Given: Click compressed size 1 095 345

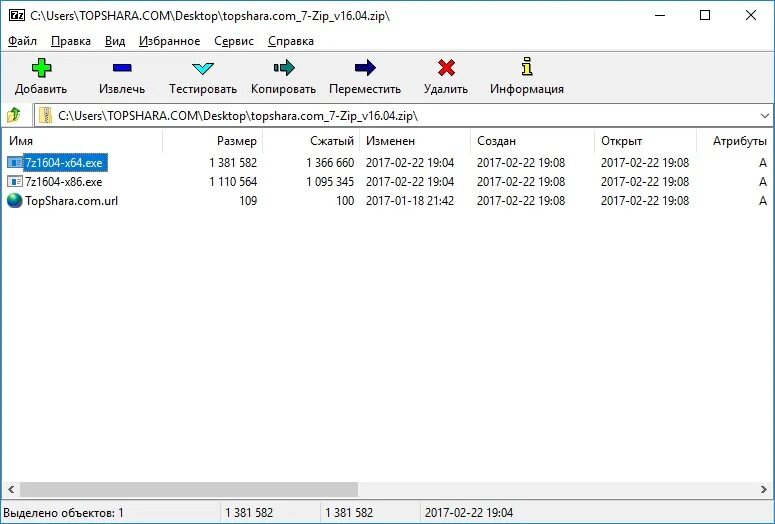Looking at the screenshot, I should 330,181.
